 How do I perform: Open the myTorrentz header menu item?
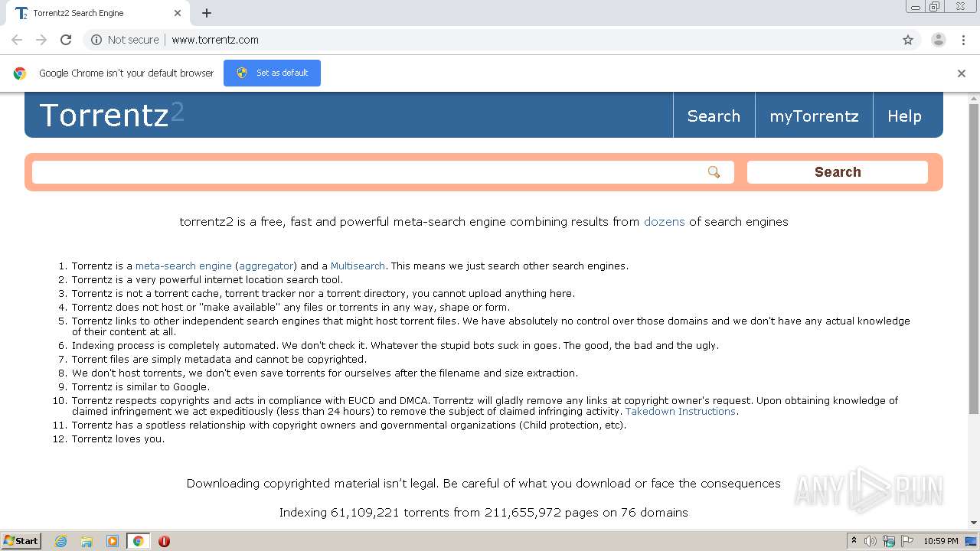[814, 116]
